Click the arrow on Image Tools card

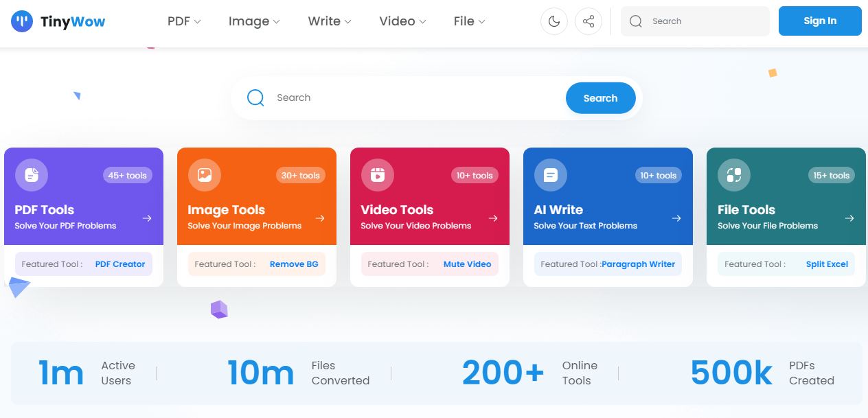coord(320,218)
